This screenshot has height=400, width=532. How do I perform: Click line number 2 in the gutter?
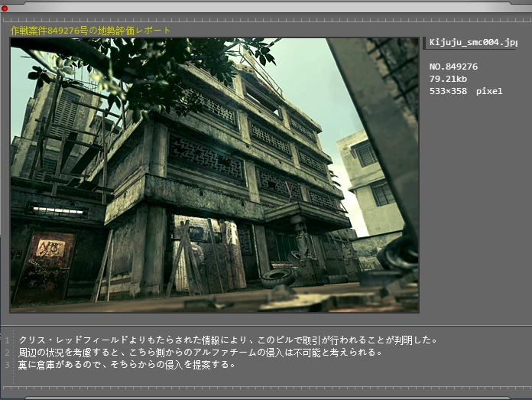(7, 353)
